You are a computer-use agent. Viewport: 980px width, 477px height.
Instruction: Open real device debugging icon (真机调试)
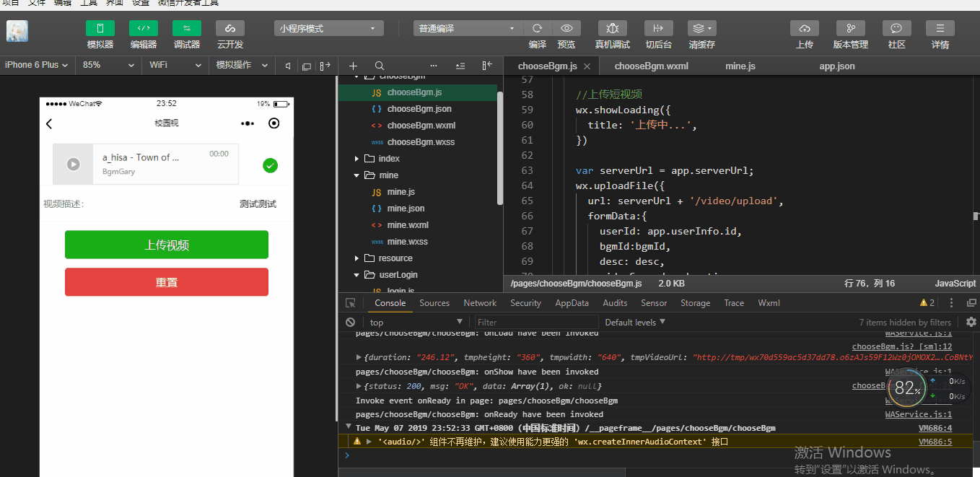point(612,28)
